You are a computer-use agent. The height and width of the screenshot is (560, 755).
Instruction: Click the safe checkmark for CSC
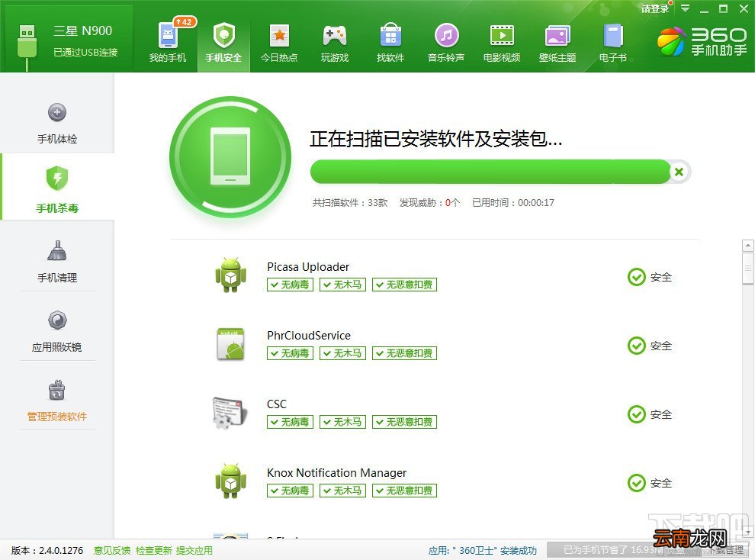[x=637, y=414]
